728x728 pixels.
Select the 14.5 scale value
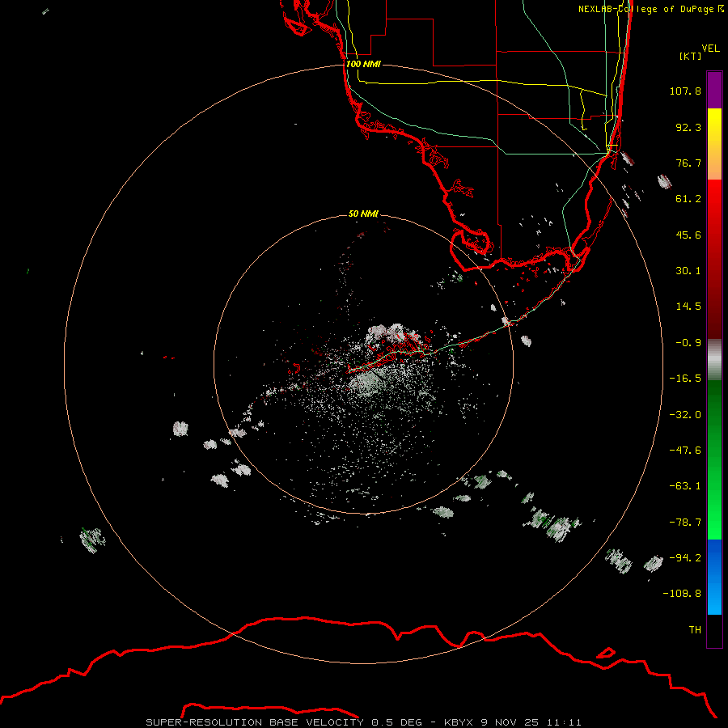pyautogui.click(x=688, y=307)
